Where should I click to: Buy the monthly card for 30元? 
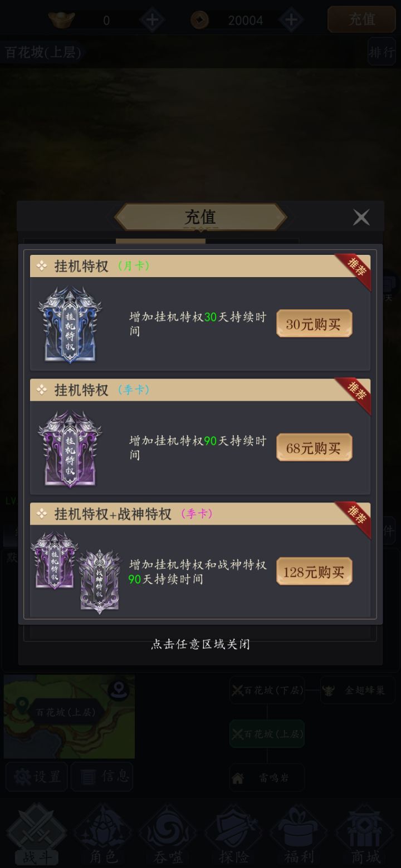coord(314,324)
